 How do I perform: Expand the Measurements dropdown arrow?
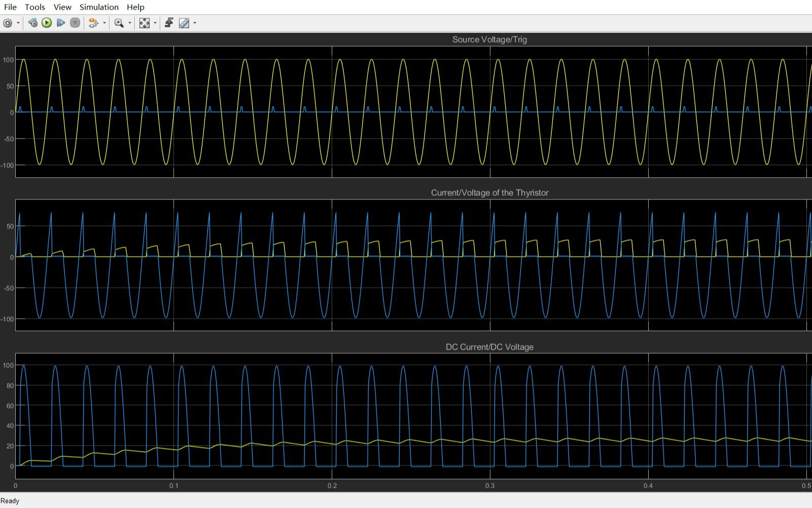click(195, 23)
